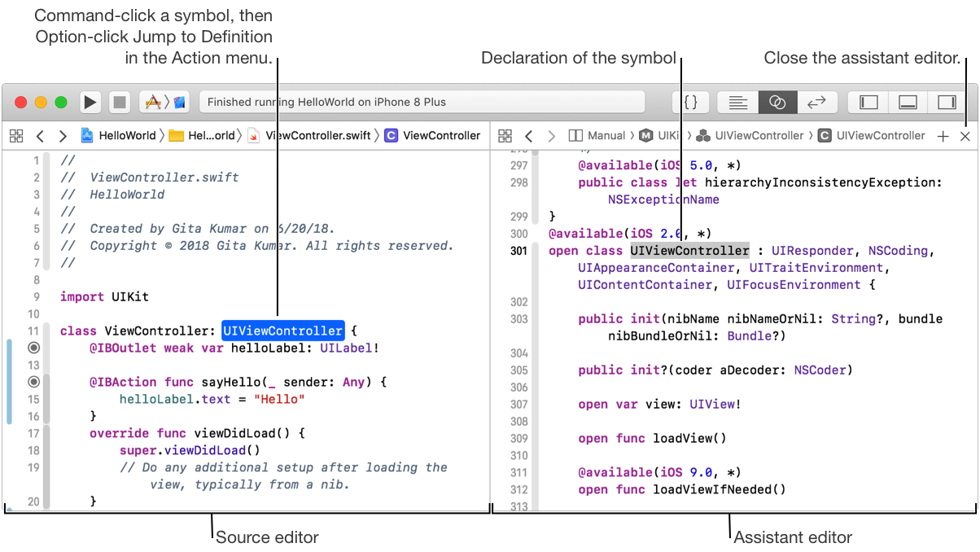Toggle the debug area bottom panel
The image size is (980, 552).
pyautogui.click(x=908, y=103)
